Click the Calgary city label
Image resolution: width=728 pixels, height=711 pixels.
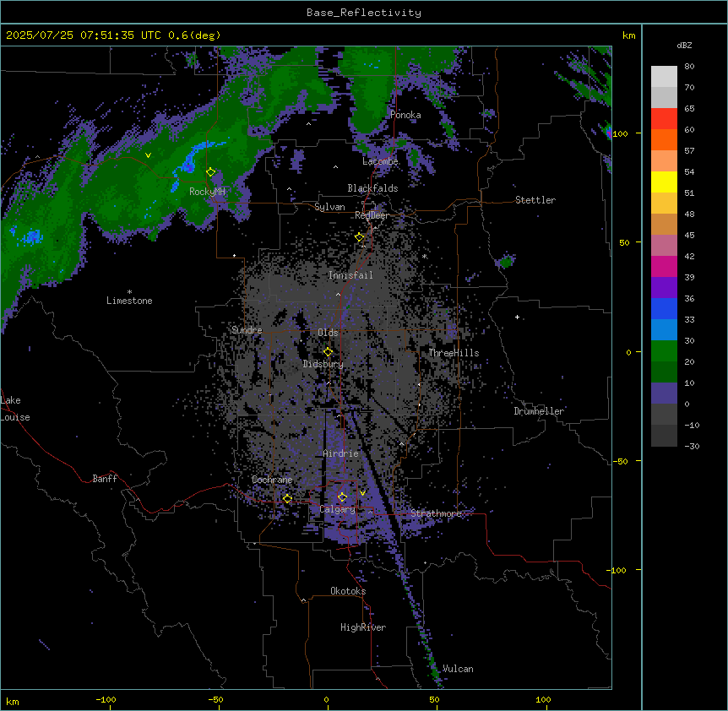coord(338,509)
